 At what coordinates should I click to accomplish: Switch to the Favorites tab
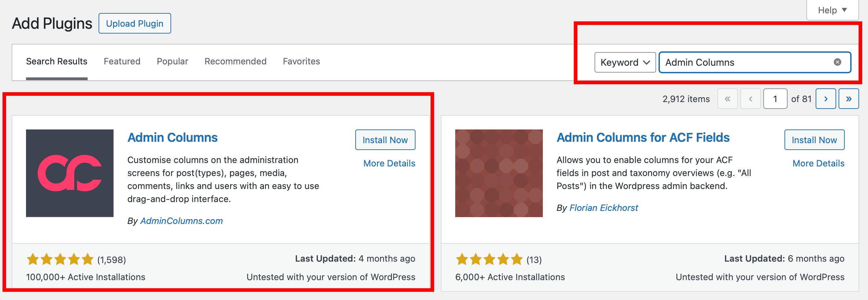[x=302, y=61]
